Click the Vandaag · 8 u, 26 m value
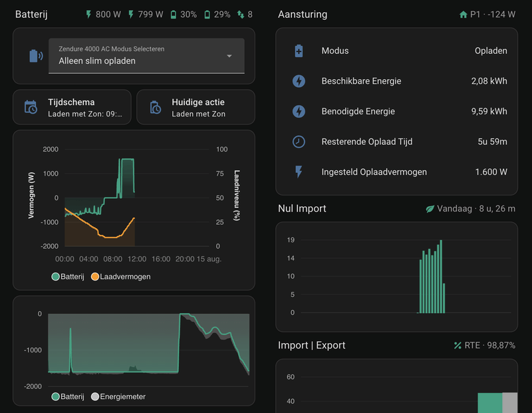This screenshot has height=413, width=532. (x=476, y=209)
